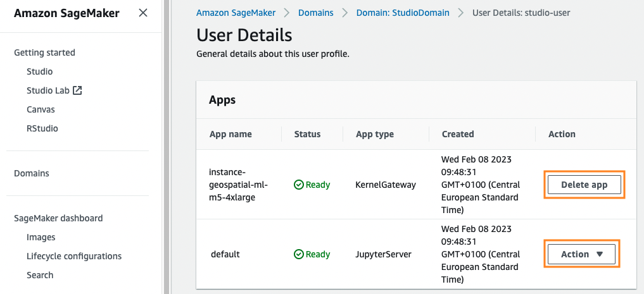The image size is (644, 294).
Task: Open Canvas in the sidebar
Action: (41, 109)
